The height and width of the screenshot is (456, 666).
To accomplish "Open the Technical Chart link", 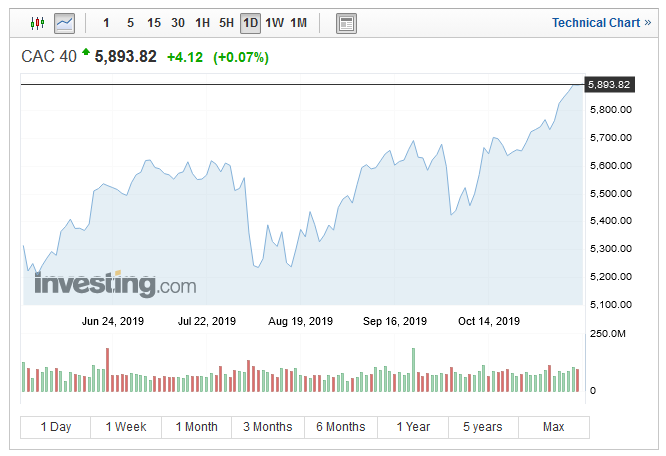I will click(x=601, y=23).
